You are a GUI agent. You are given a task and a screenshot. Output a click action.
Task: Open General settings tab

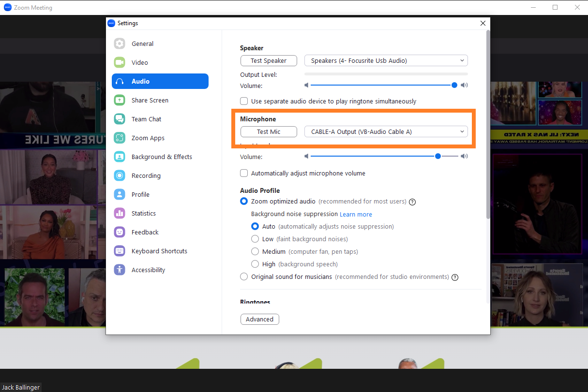(160, 44)
